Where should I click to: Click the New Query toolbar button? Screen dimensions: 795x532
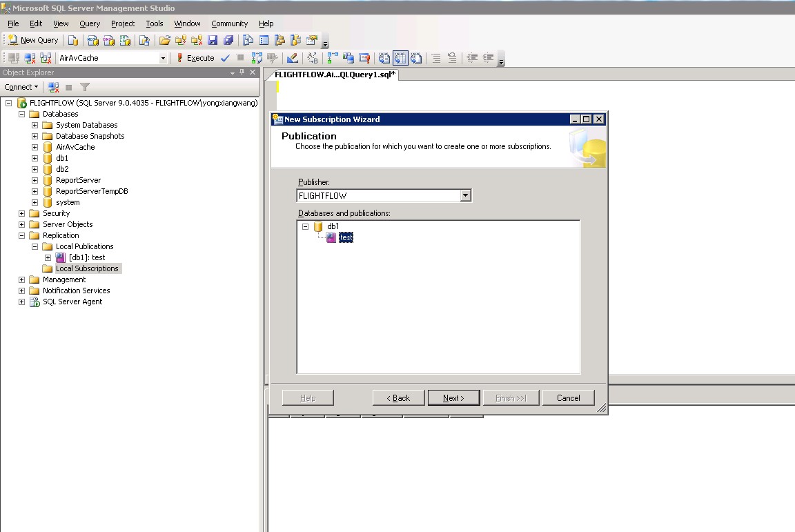pyautogui.click(x=33, y=40)
